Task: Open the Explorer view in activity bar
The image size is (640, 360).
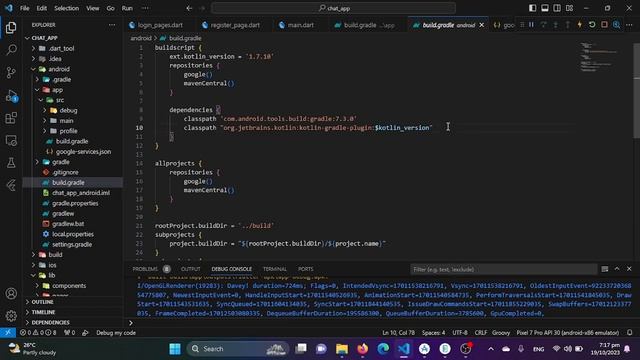Action: [x=11, y=28]
